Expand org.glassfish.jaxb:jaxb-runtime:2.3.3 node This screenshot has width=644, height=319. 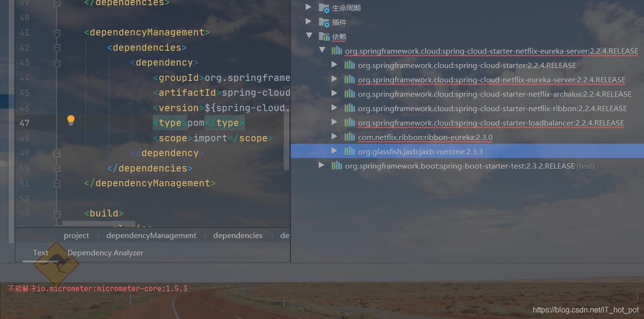(334, 151)
